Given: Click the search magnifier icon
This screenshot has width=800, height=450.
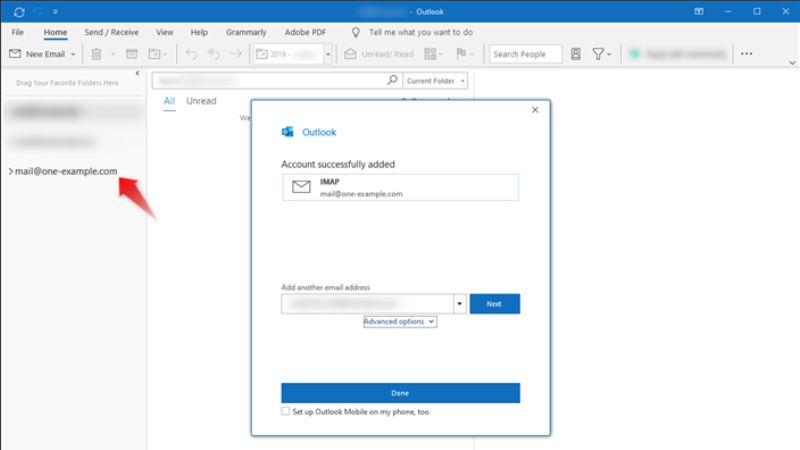Looking at the screenshot, I should click(392, 80).
